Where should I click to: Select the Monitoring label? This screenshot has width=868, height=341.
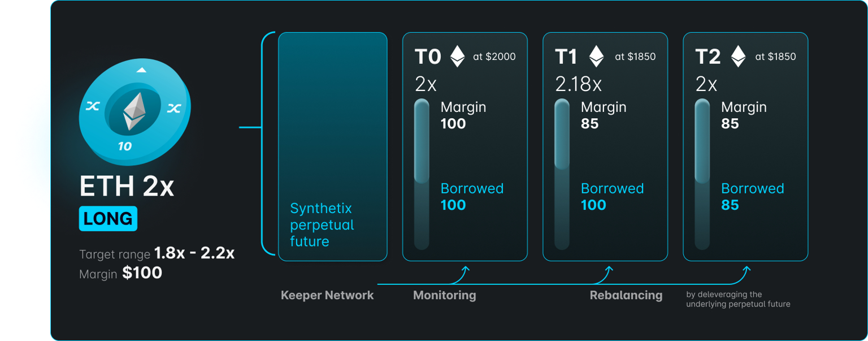[x=444, y=295]
